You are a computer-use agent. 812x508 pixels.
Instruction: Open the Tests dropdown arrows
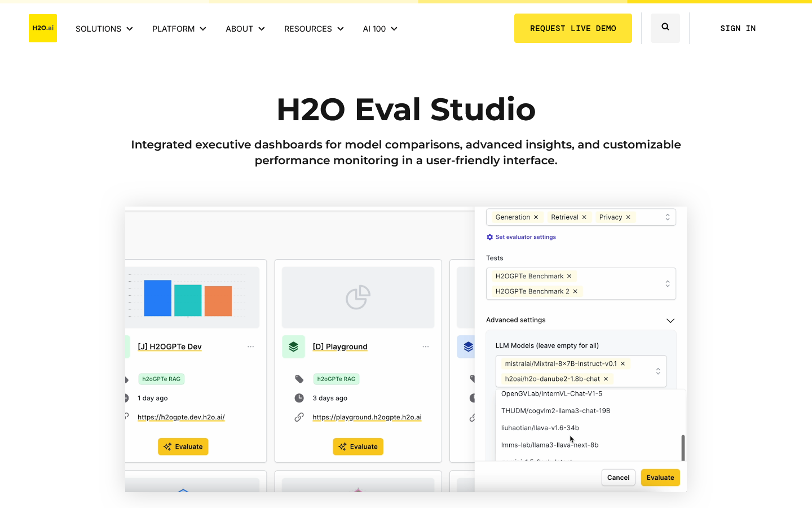(668, 284)
